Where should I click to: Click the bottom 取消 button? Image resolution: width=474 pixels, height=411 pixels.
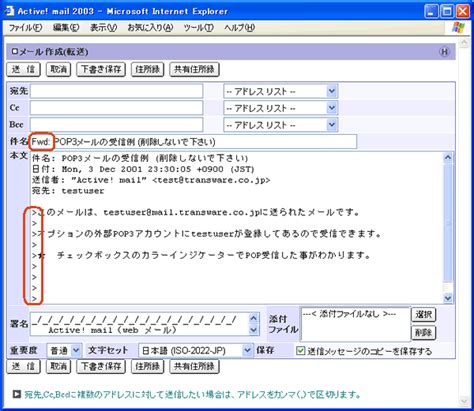[x=58, y=366]
